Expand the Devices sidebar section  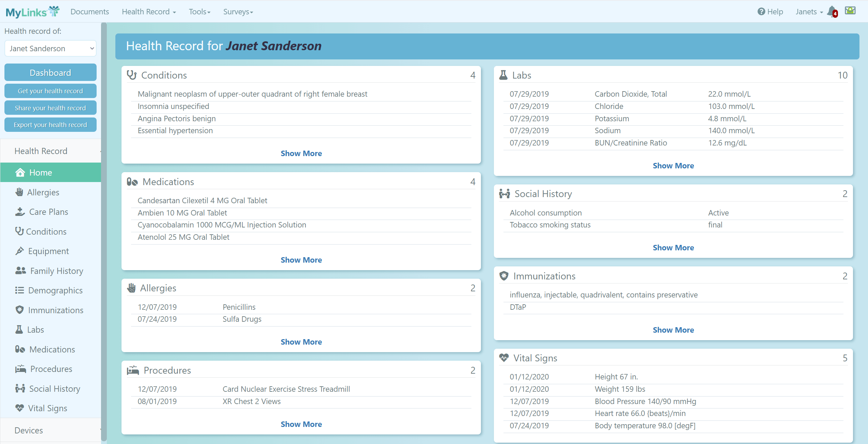[x=51, y=430]
